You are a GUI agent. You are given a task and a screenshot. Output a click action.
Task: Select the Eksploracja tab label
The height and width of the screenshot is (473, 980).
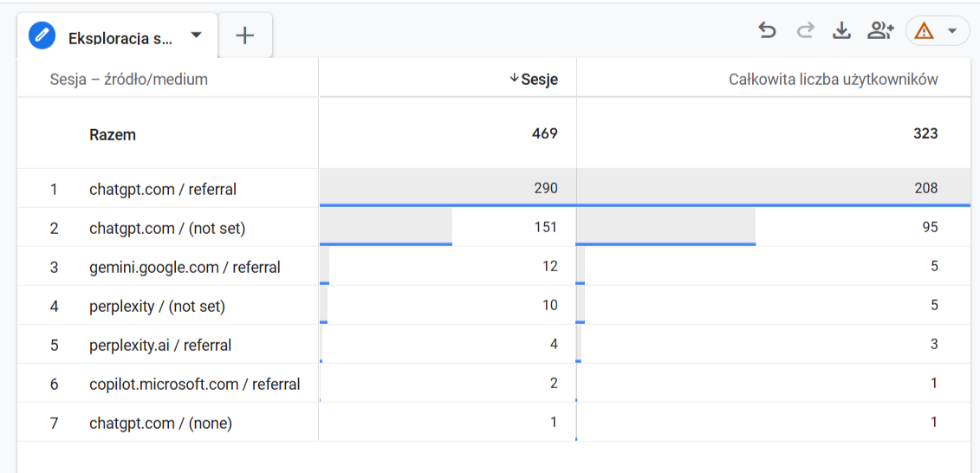(120, 37)
